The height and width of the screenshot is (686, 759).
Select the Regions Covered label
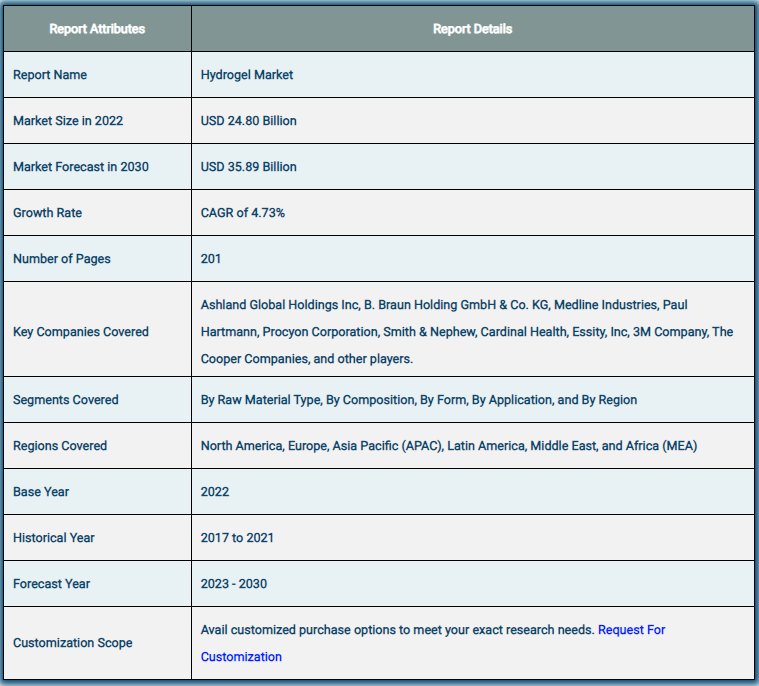[60, 446]
